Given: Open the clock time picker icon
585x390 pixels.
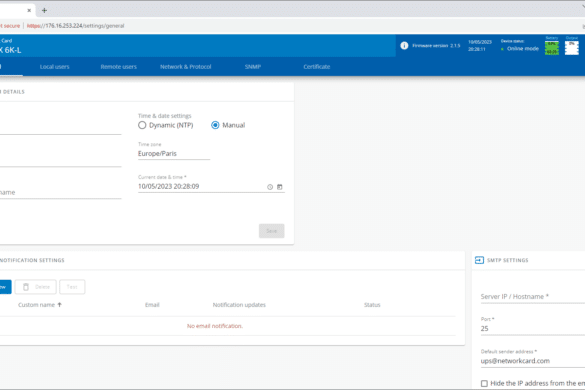Looking at the screenshot, I should coord(270,187).
